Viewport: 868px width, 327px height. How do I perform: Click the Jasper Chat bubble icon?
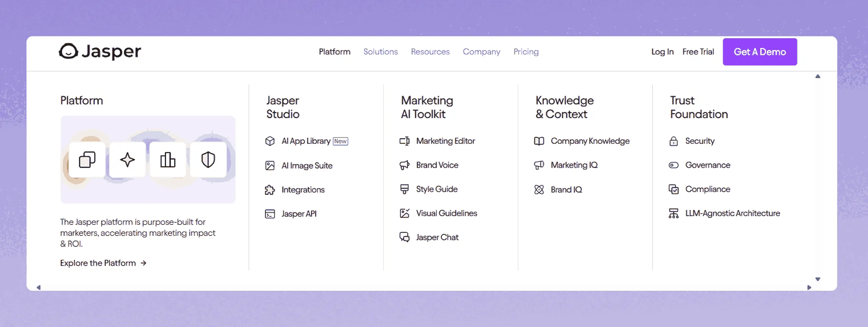[404, 237]
